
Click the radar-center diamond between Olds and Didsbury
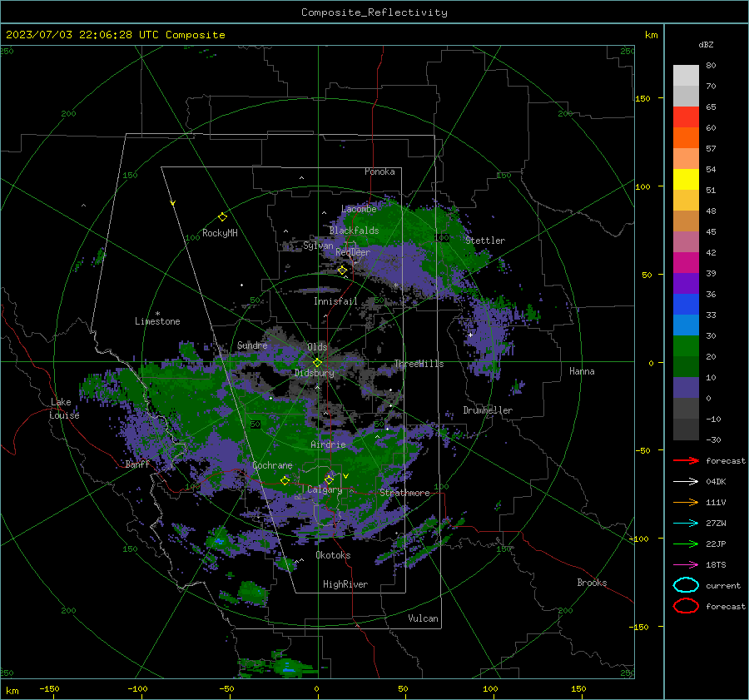pyautogui.click(x=317, y=363)
